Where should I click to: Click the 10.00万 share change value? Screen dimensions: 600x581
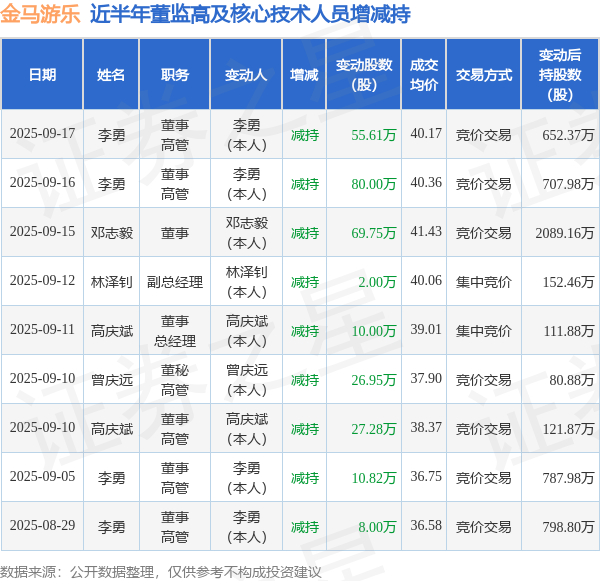point(374,331)
